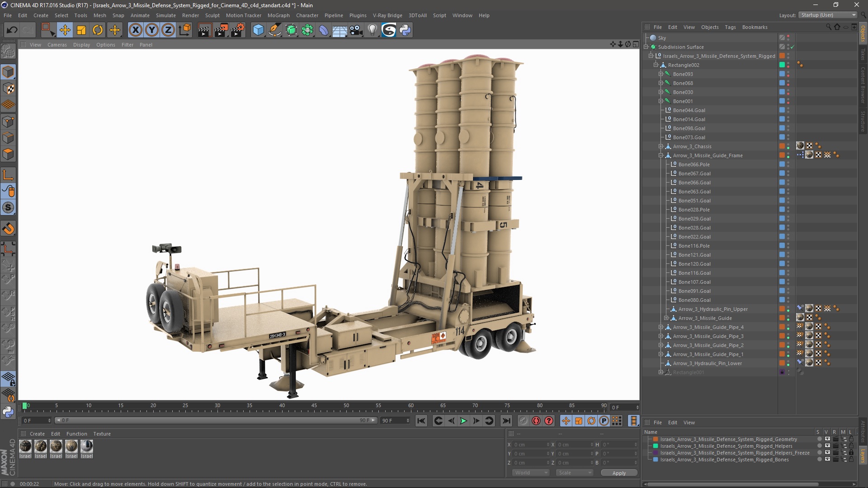868x488 pixels.
Task: Add a floor environment object
Action: [x=340, y=30]
